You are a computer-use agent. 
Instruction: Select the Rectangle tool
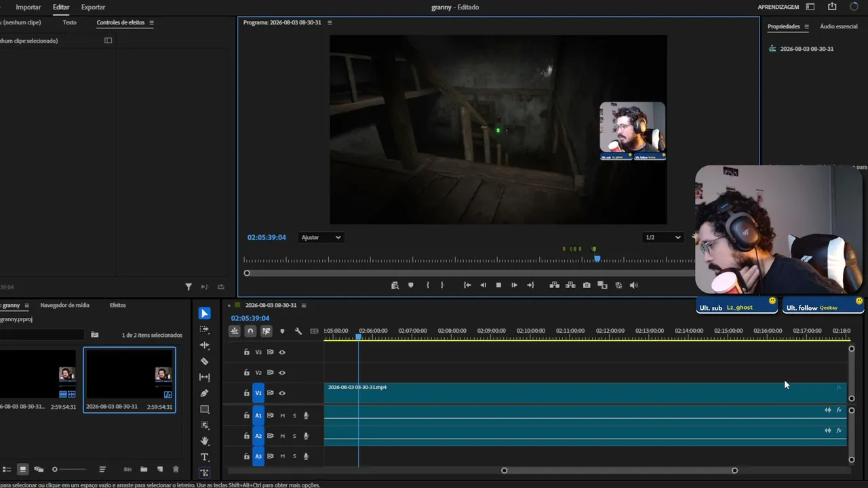pyautogui.click(x=205, y=409)
